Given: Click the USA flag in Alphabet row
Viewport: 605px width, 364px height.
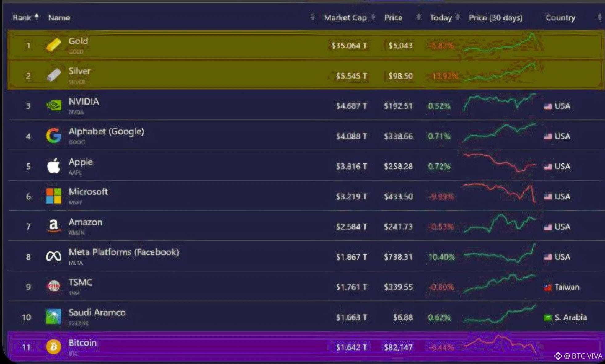Looking at the screenshot, I should 548,136.
